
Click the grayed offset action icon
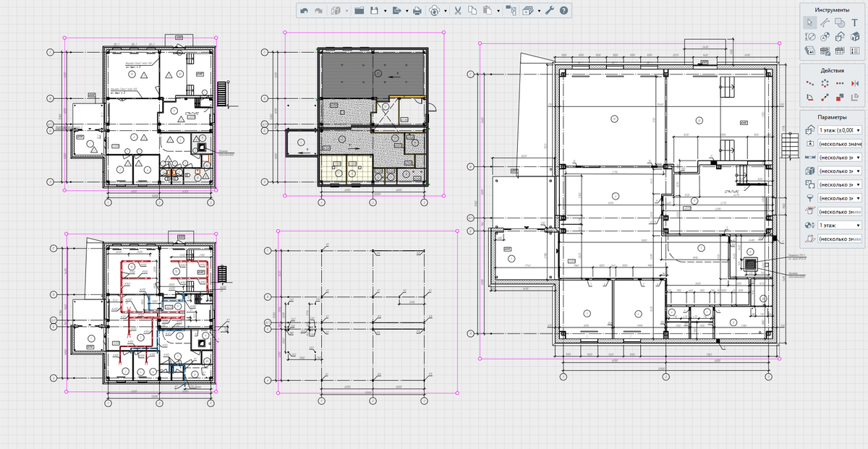[854, 97]
